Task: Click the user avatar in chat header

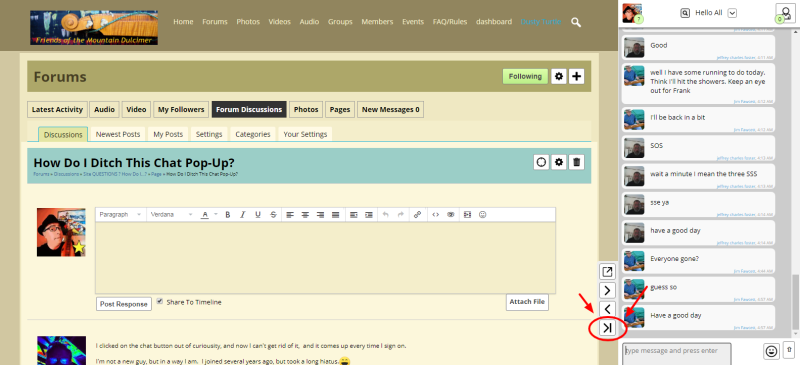Action: pos(632,13)
